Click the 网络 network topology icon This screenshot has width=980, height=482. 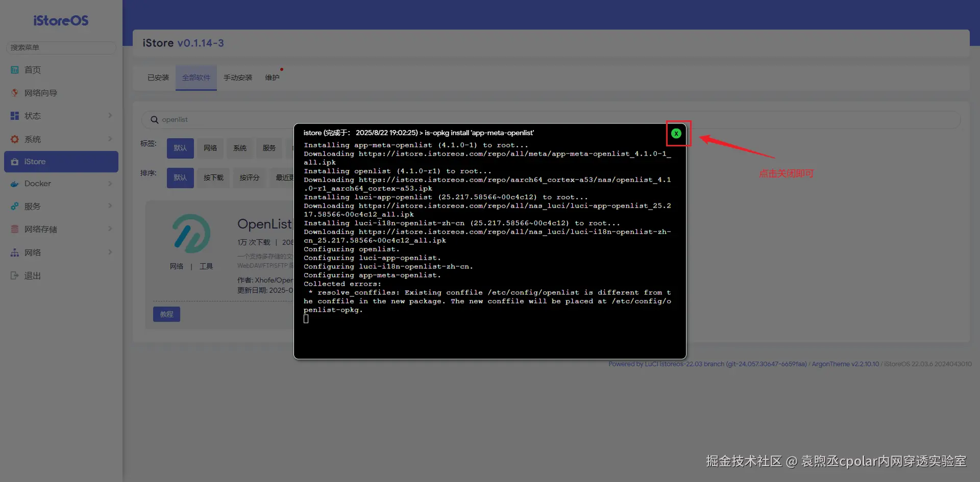click(x=15, y=252)
